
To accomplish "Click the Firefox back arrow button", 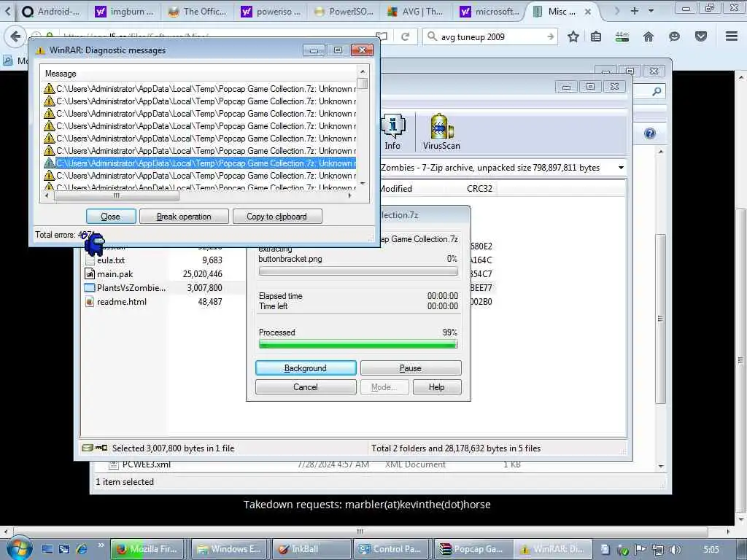I will pos(15,36).
